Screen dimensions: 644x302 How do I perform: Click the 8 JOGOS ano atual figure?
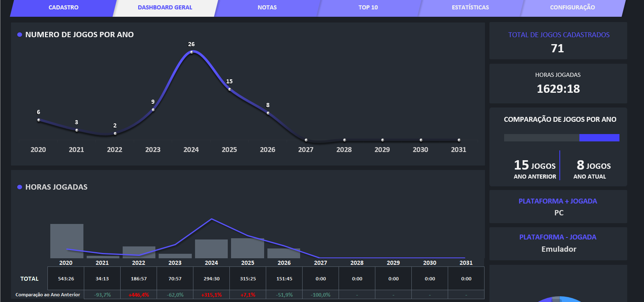tap(594, 165)
